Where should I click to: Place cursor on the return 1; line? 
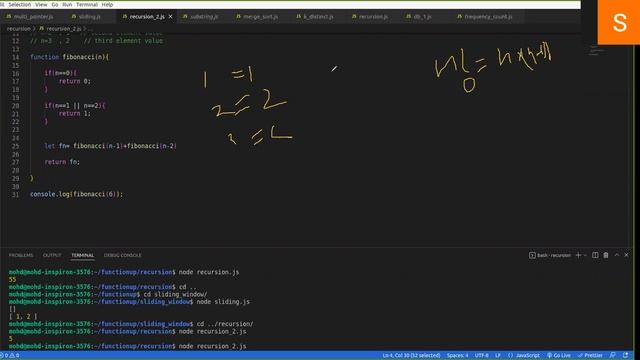click(x=74, y=113)
